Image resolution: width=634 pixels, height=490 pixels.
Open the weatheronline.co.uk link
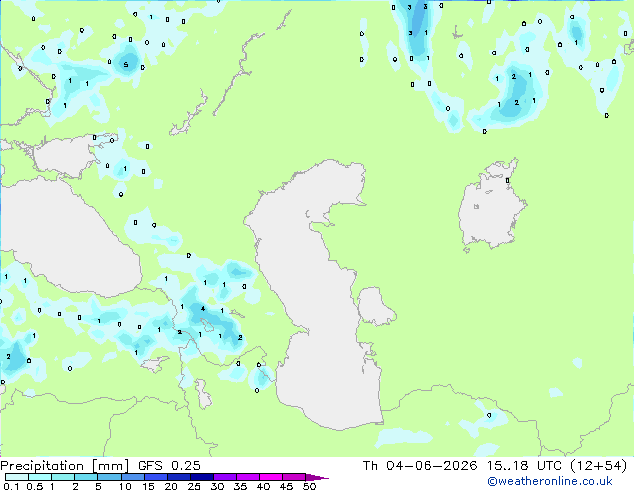[549, 481]
